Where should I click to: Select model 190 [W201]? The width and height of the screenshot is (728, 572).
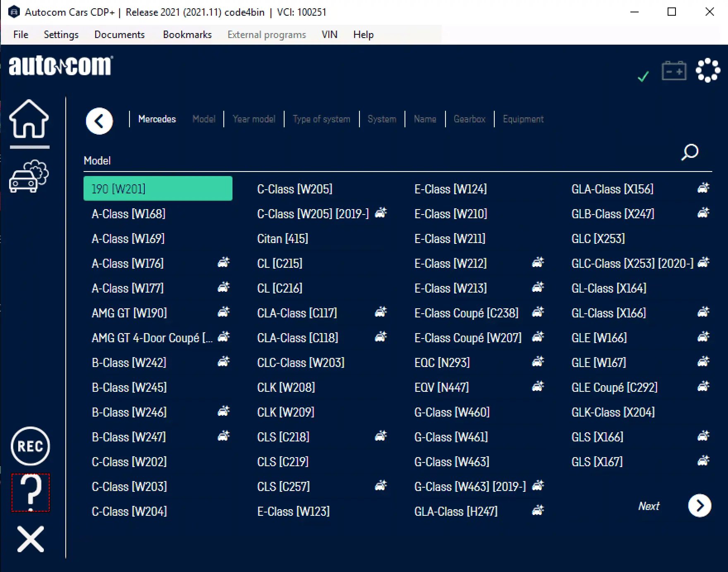pos(158,188)
